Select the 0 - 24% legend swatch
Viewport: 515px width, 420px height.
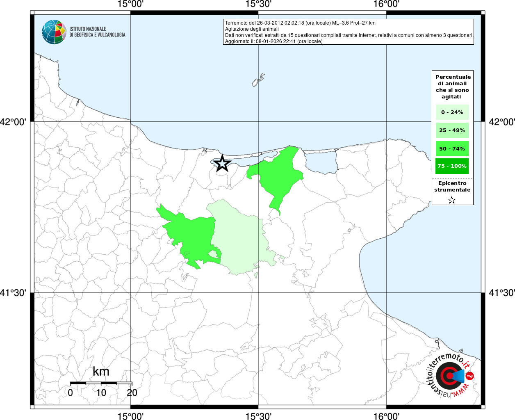(x=452, y=112)
